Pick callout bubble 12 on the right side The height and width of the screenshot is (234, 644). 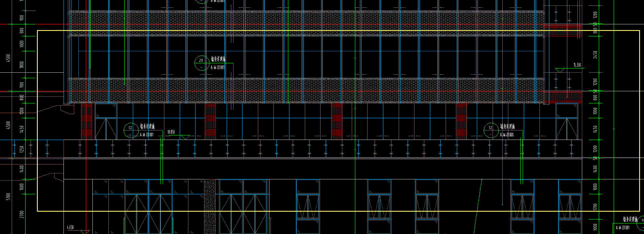491,130
